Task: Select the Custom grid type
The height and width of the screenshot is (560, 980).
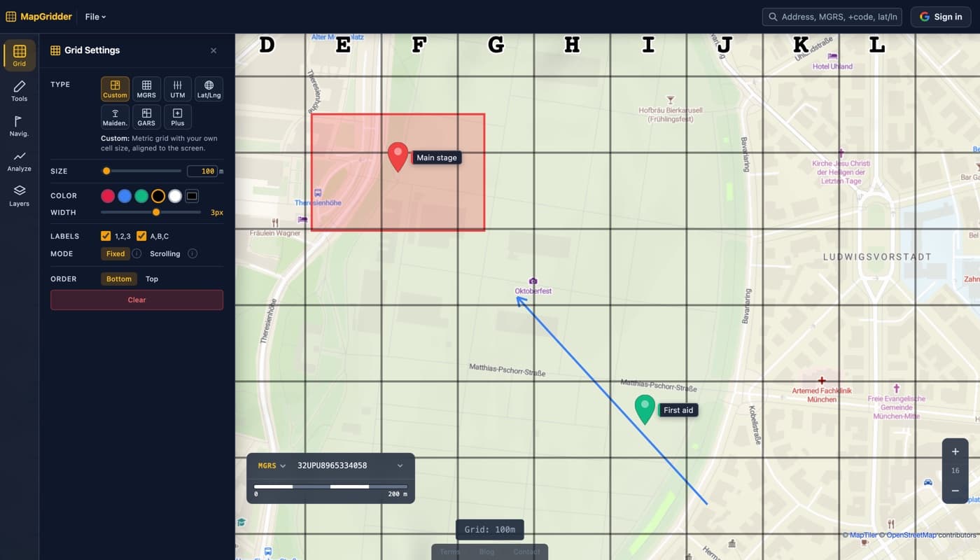Action: [115, 89]
